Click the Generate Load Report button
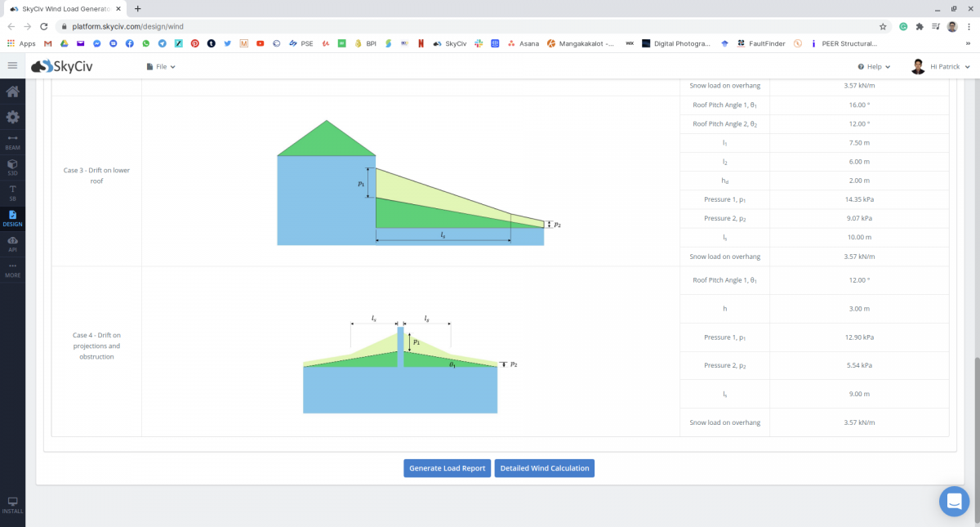980x527 pixels. (447, 468)
